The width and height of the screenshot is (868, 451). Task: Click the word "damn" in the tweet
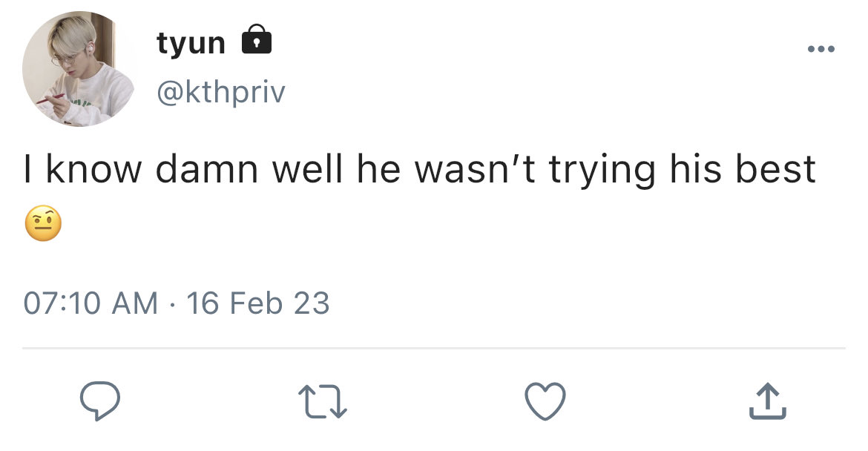pyautogui.click(x=207, y=169)
